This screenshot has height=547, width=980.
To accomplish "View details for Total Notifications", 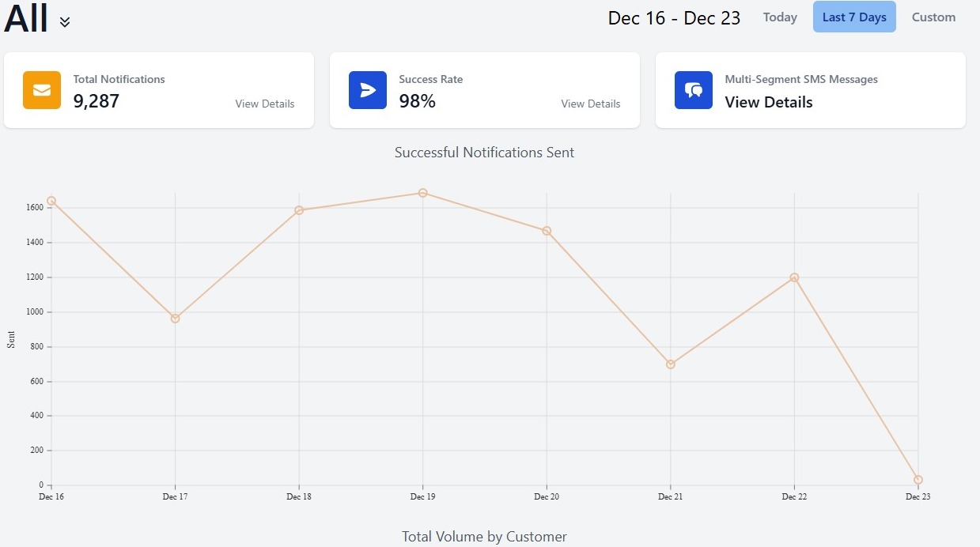I will (x=265, y=104).
